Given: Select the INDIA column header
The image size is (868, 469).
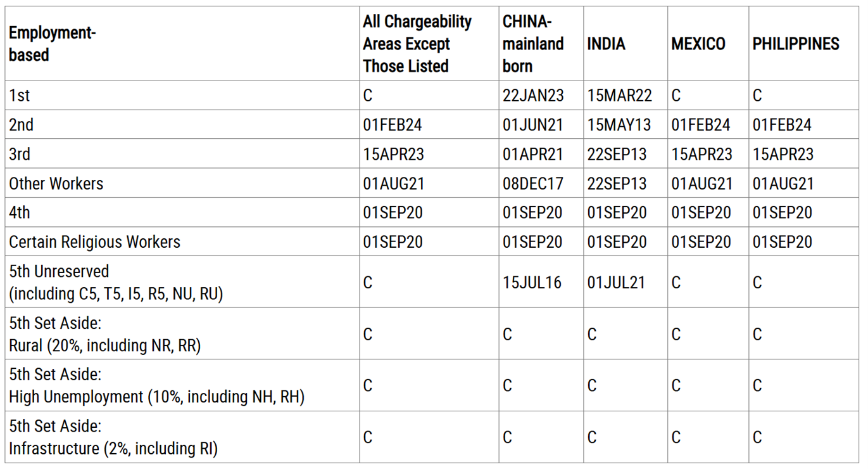Looking at the screenshot, I should (606, 44).
